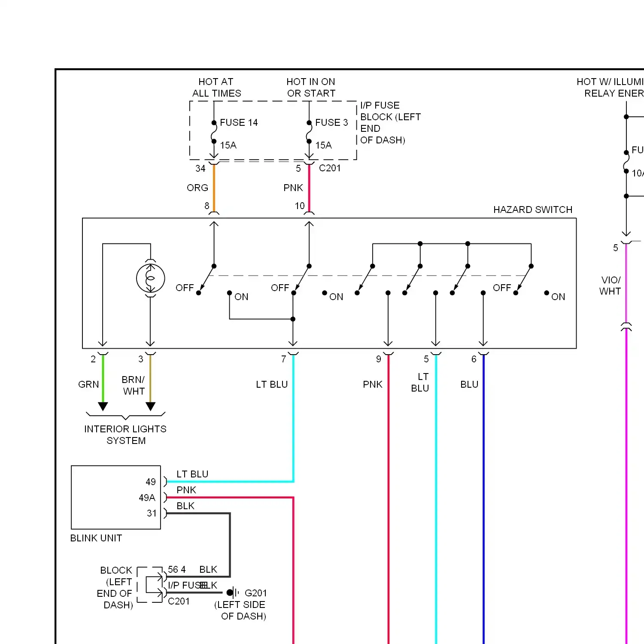
Task: Click the illumination lamp symbol inside the hazard switch
Action: (x=150, y=278)
